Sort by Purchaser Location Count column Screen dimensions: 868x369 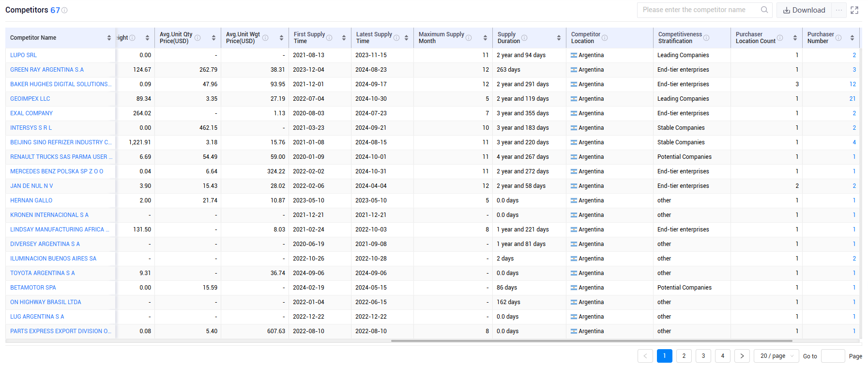pyautogui.click(x=795, y=38)
